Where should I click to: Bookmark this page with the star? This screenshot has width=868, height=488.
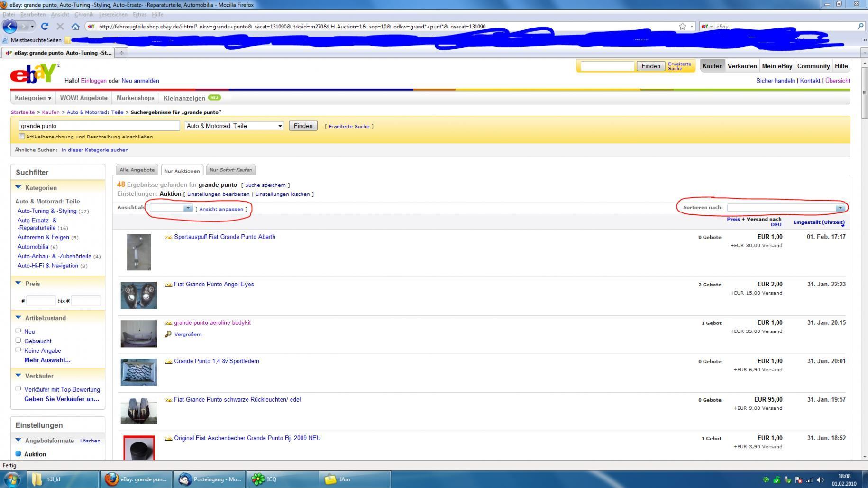682,27
